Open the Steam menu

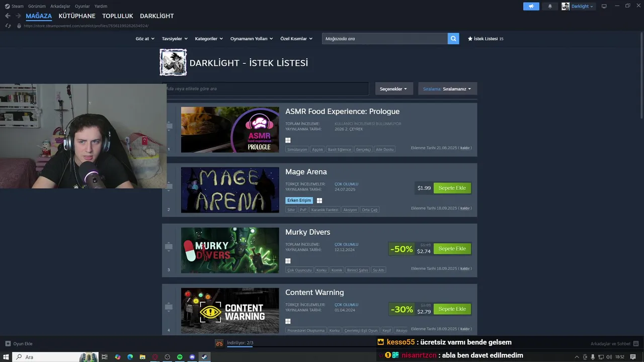pyautogui.click(x=14, y=6)
